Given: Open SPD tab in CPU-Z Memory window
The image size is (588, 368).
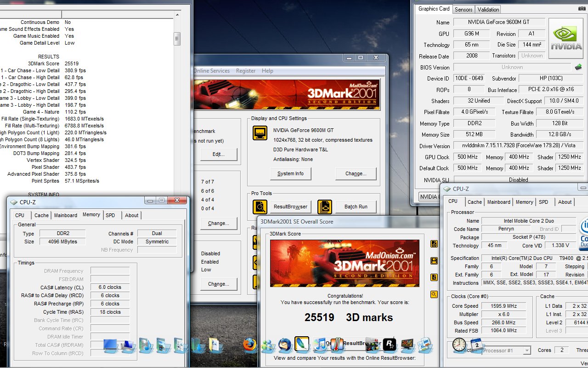Looking at the screenshot, I should coord(110,215).
